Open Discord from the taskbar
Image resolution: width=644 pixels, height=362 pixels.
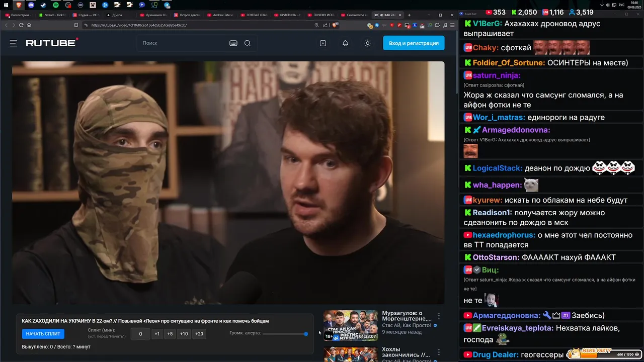tap(32, 5)
